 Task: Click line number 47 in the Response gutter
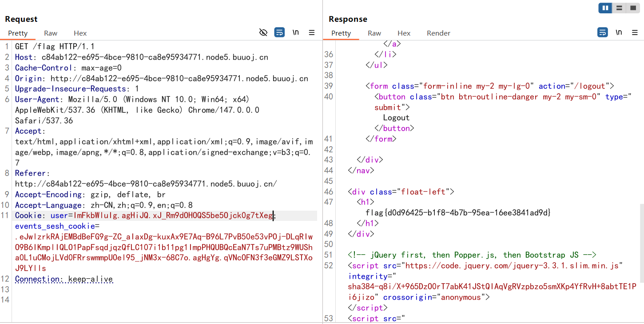tap(329, 202)
